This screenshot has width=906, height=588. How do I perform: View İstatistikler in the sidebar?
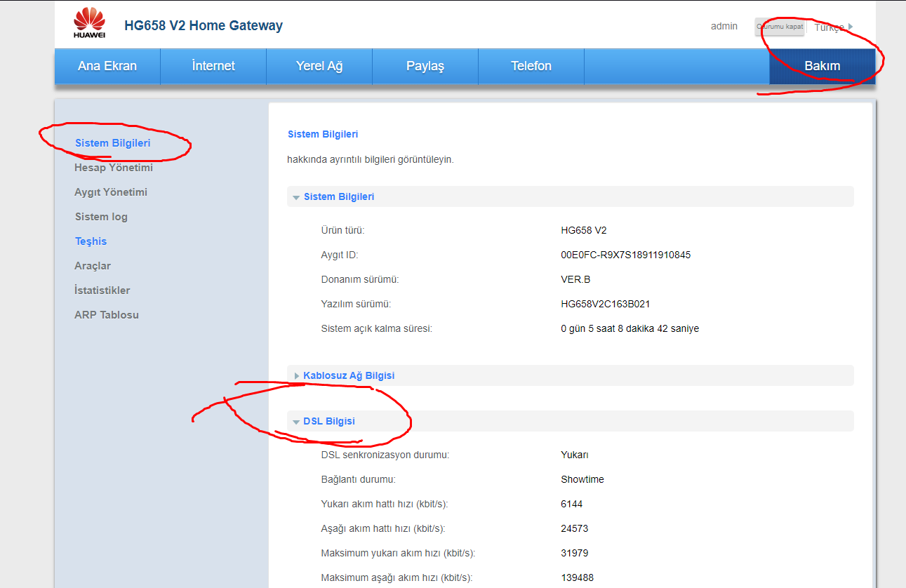point(102,290)
